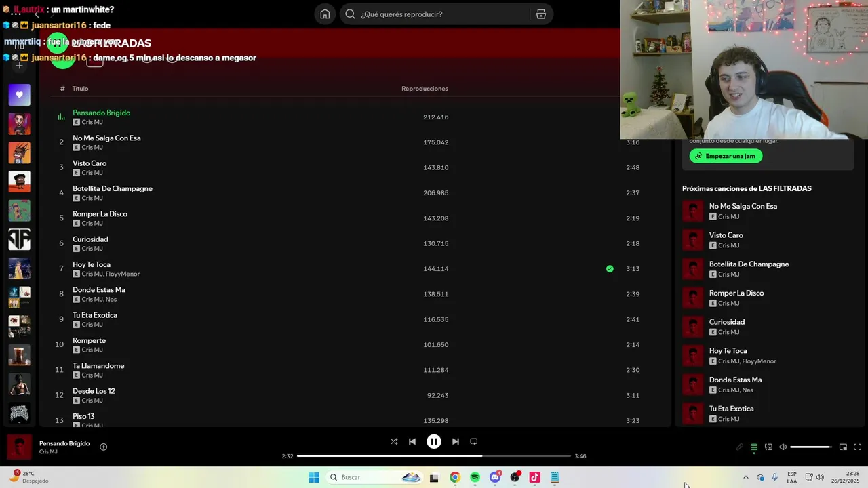868x488 pixels.
Task: Select track Romperte
Action: click(89, 340)
